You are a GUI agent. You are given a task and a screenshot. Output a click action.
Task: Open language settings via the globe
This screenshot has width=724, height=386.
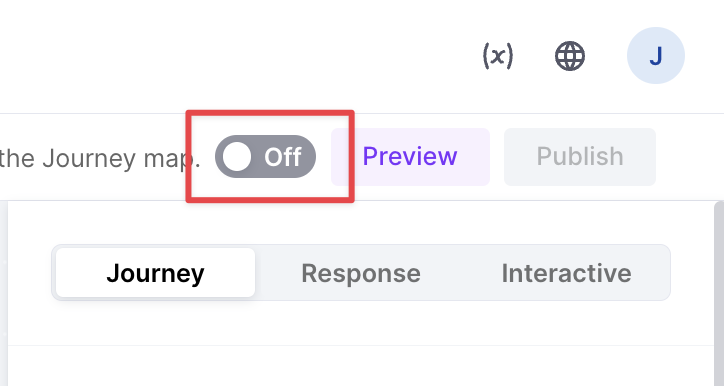[x=570, y=56]
